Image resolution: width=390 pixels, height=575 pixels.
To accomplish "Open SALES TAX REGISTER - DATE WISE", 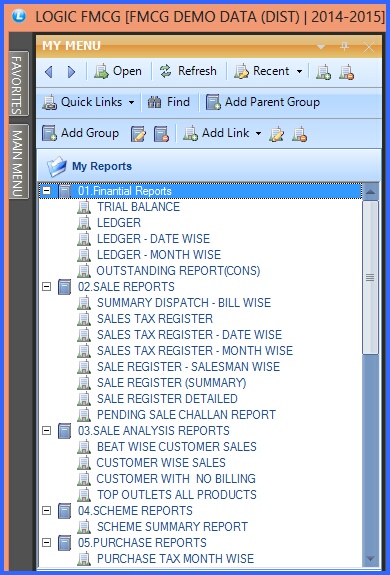I will pyautogui.click(x=189, y=334).
